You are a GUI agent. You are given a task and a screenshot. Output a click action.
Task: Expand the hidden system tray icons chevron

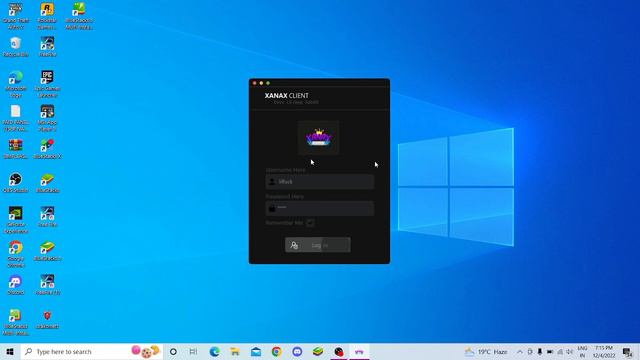coord(520,351)
